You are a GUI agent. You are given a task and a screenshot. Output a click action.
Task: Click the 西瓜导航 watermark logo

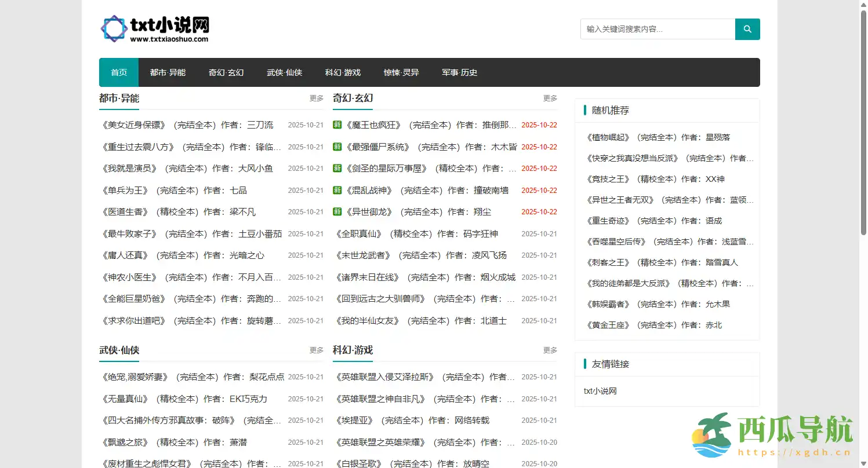pos(772,436)
